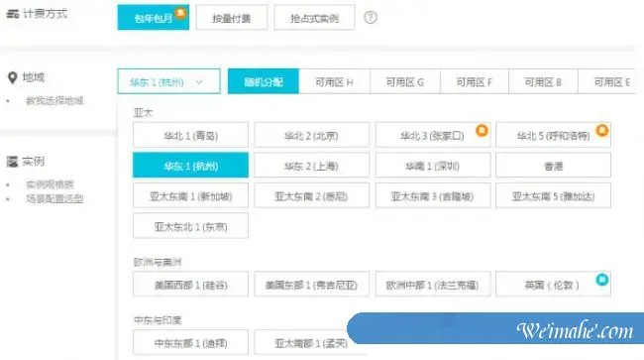Expand the 华东 1 (杭州) region dropdown

click(x=168, y=81)
